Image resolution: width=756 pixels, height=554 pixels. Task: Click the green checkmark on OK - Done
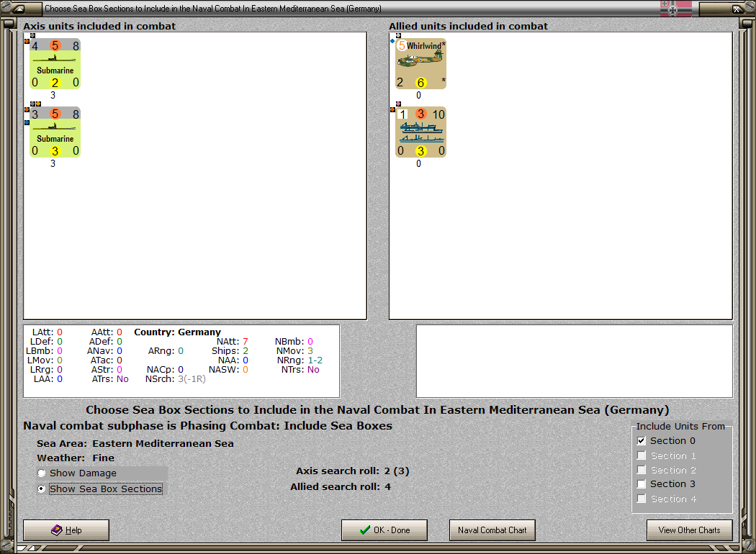pos(365,530)
